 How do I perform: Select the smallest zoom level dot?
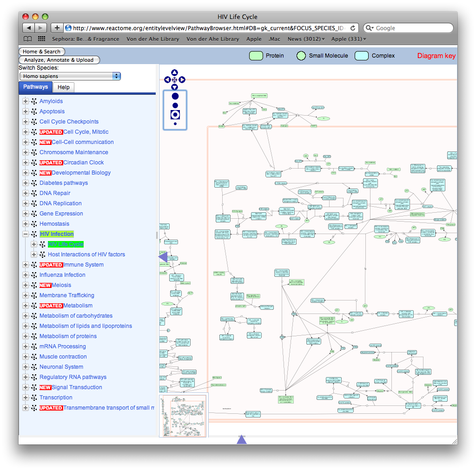(x=175, y=124)
